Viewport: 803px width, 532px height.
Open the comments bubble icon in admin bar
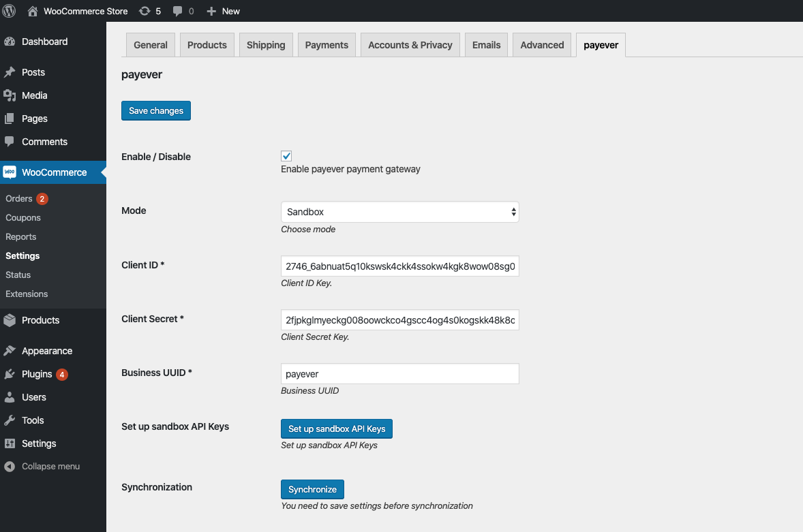click(x=177, y=12)
